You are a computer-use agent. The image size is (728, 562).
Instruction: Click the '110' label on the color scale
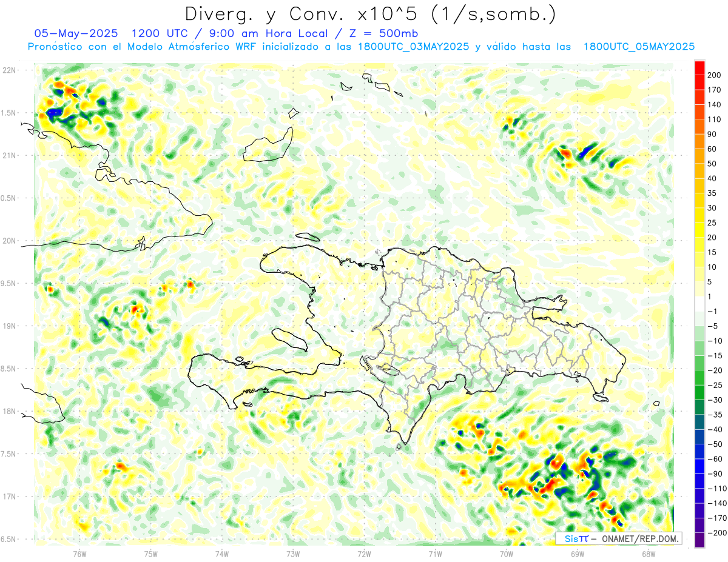pos(714,119)
